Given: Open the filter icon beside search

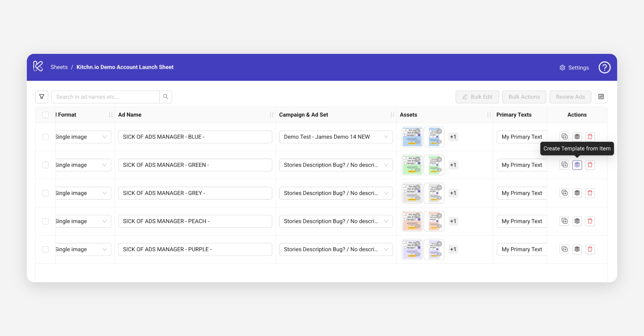Looking at the screenshot, I should (42, 97).
